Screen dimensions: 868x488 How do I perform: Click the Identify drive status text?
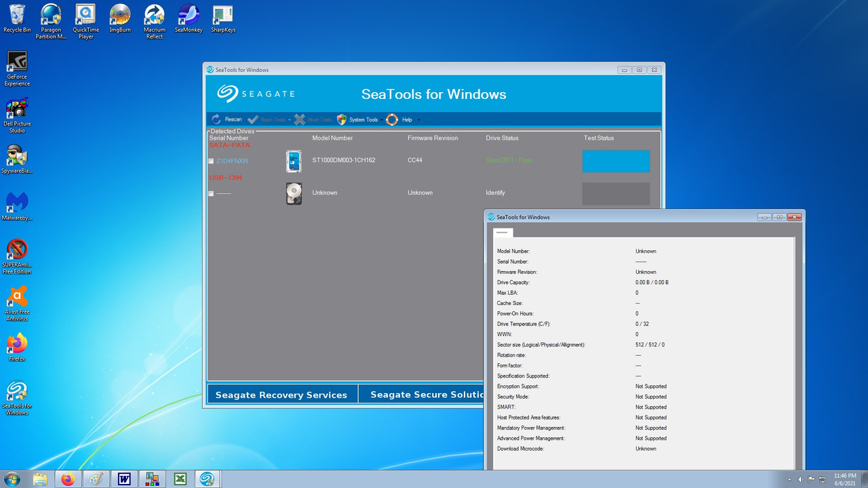point(495,193)
